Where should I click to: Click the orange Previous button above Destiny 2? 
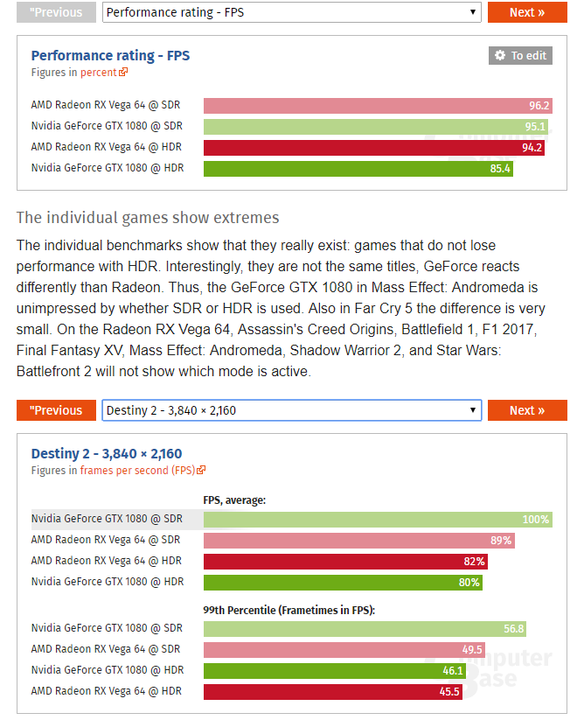[56, 410]
